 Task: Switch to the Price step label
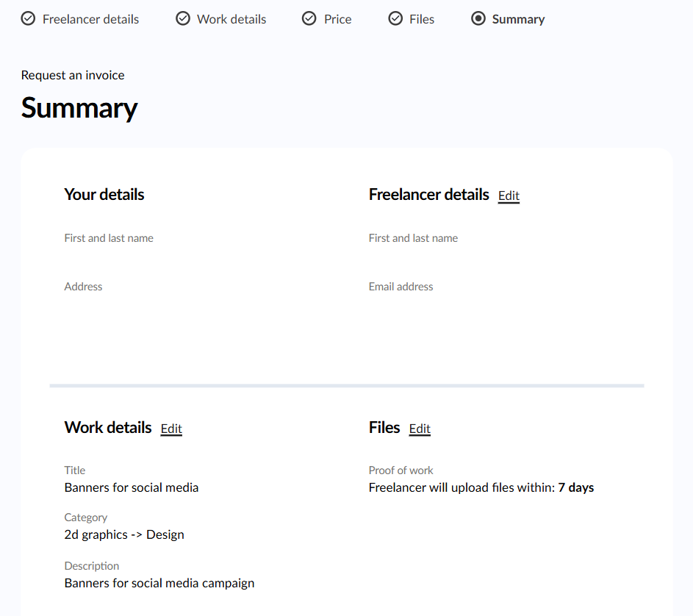pos(337,19)
